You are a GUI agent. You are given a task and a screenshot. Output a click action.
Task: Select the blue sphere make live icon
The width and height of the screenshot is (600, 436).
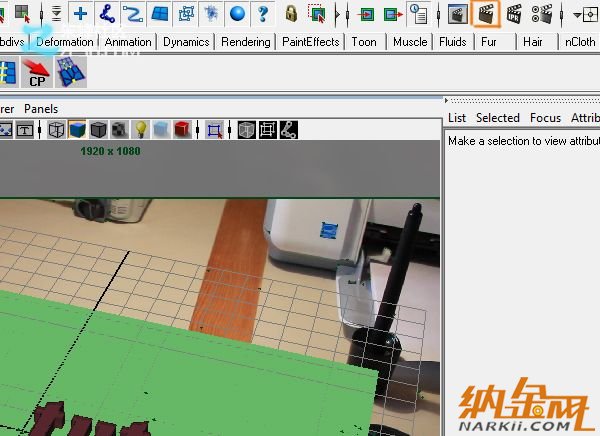237,14
